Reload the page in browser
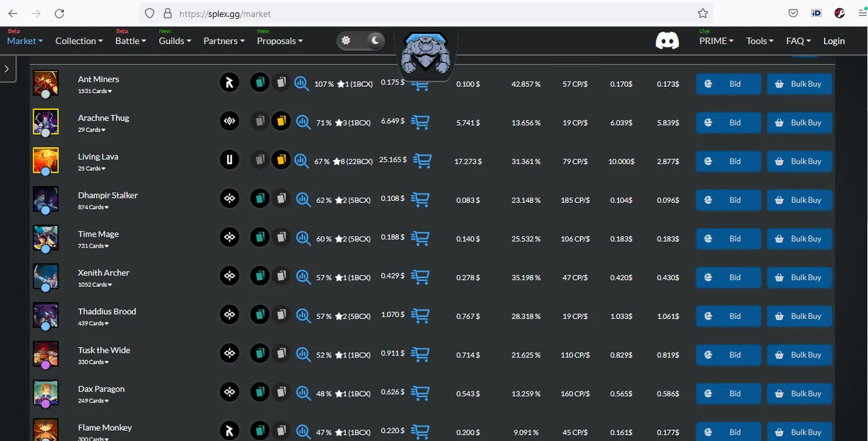The height and width of the screenshot is (441, 868). [59, 14]
